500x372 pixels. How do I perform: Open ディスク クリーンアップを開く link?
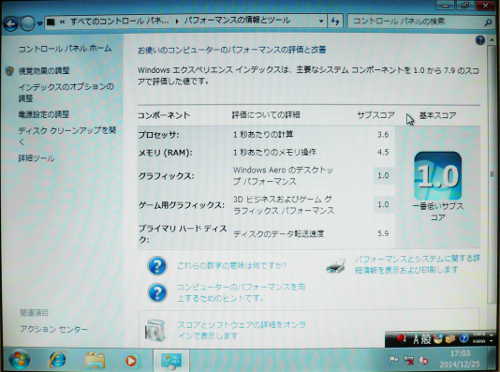tap(67, 136)
